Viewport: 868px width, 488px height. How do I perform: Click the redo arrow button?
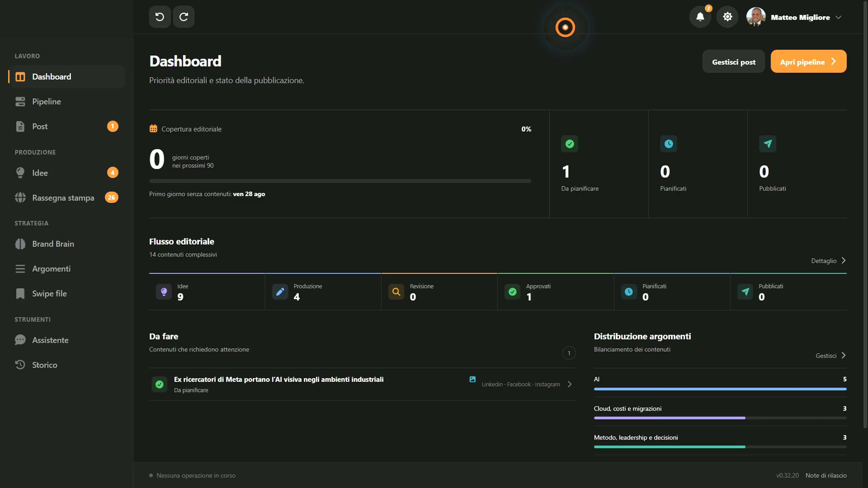click(184, 17)
